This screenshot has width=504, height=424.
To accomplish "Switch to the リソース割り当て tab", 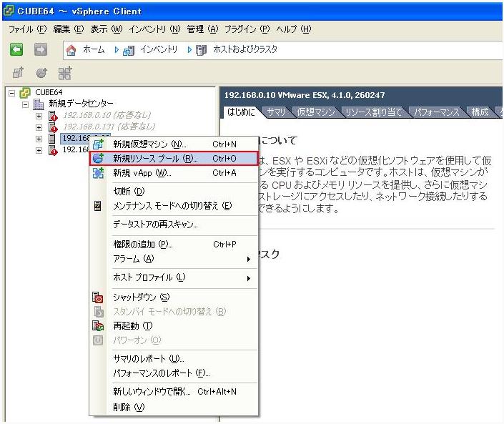I will point(373,112).
